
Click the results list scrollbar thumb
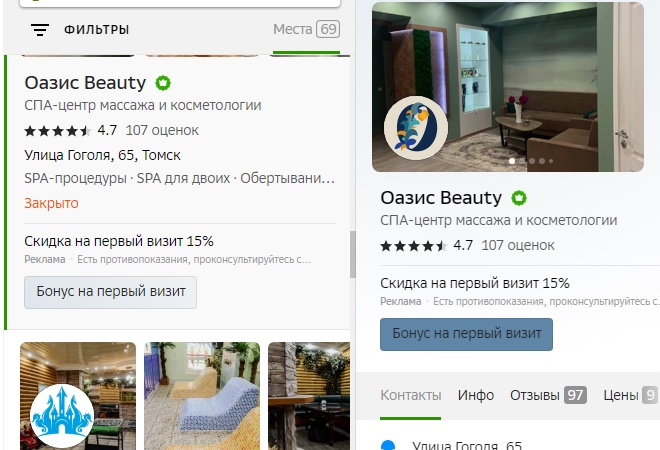(353, 254)
